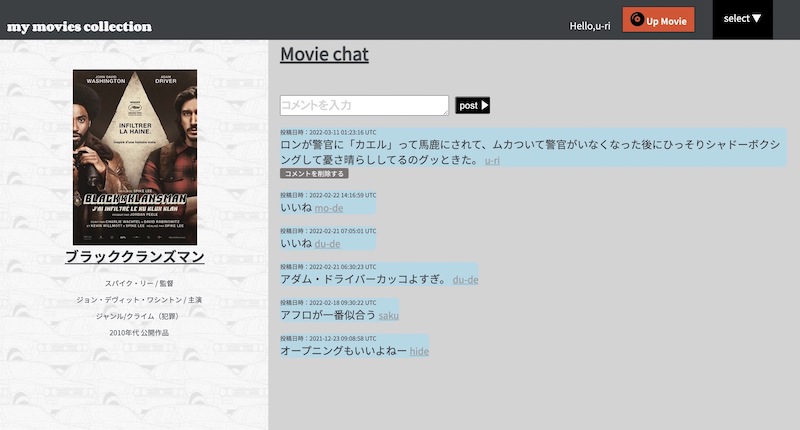Open hide user profile link

pyautogui.click(x=419, y=351)
